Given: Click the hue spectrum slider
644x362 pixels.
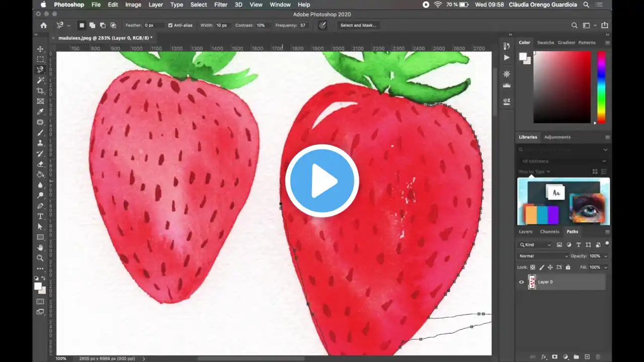Looking at the screenshot, I should point(601,86).
